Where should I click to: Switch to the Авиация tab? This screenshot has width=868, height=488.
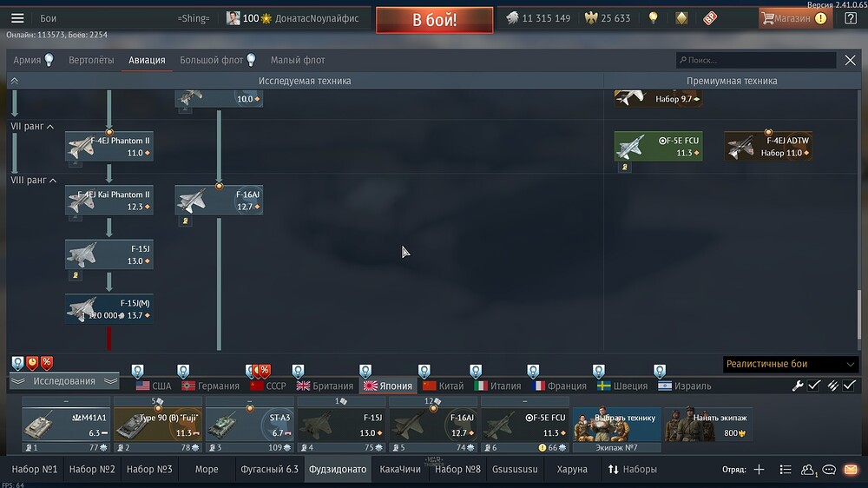(x=147, y=60)
